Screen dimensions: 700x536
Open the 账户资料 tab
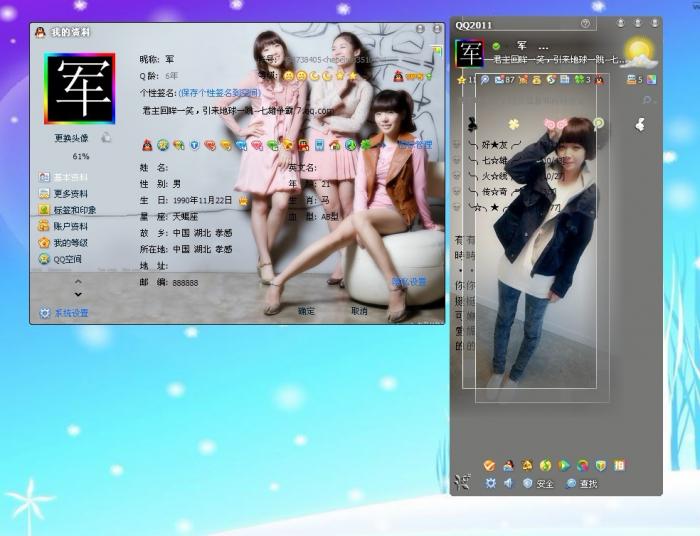63,226
